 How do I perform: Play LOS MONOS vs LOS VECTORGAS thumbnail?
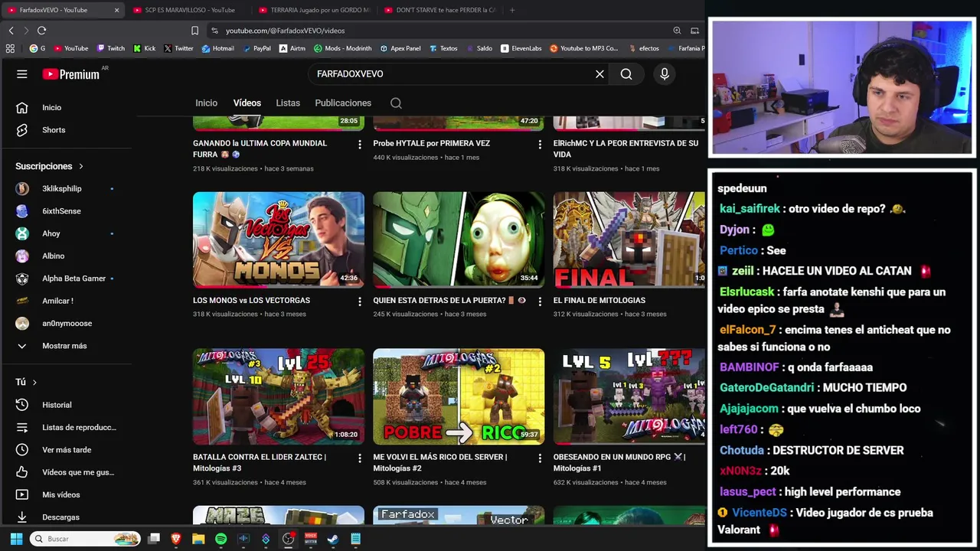(x=279, y=240)
